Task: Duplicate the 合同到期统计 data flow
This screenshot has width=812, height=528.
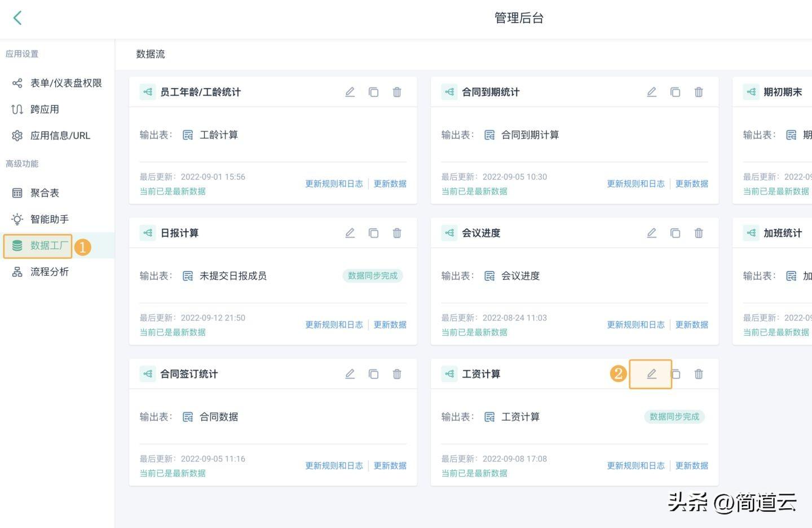Action: pyautogui.click(x=675, y=92)
